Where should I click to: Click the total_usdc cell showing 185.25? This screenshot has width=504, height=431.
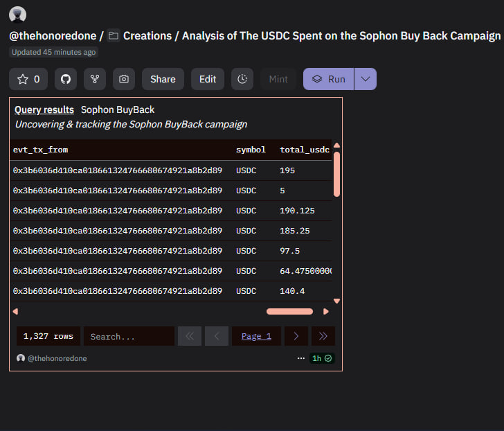pyautogui.click(x=294, y=231)
